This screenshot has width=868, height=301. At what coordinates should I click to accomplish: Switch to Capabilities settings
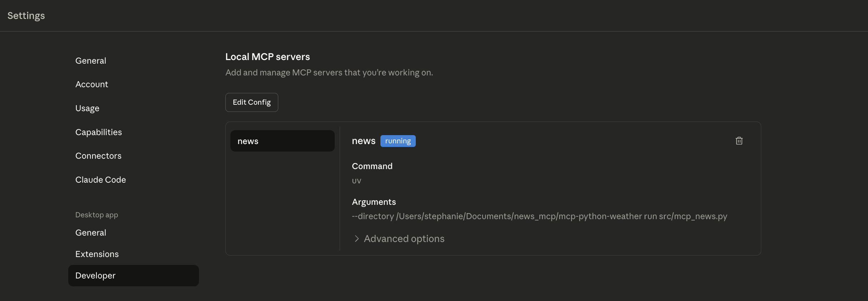pyautogui.click(x=99, y=132)
